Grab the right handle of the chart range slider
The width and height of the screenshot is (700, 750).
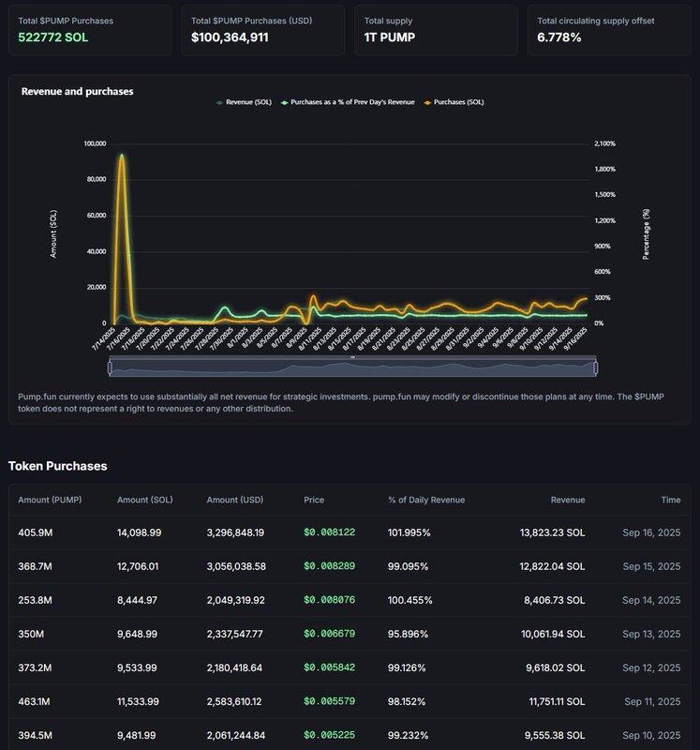[596, 367]
